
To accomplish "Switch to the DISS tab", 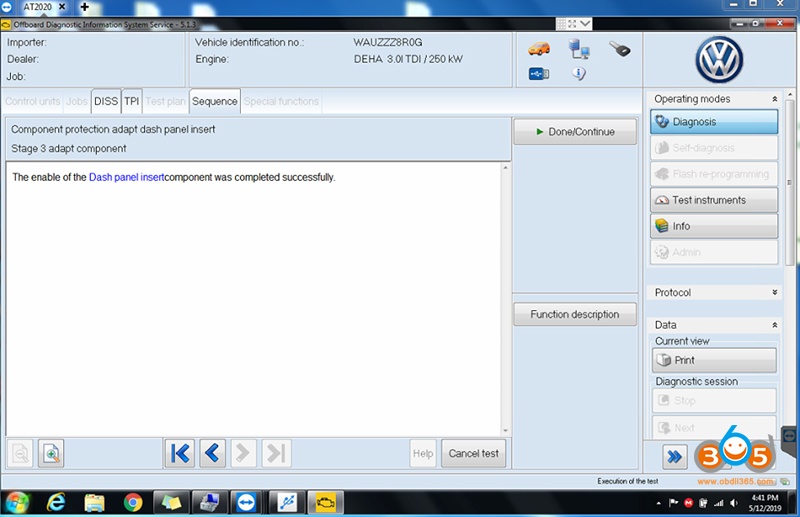I will click(105, 101).
